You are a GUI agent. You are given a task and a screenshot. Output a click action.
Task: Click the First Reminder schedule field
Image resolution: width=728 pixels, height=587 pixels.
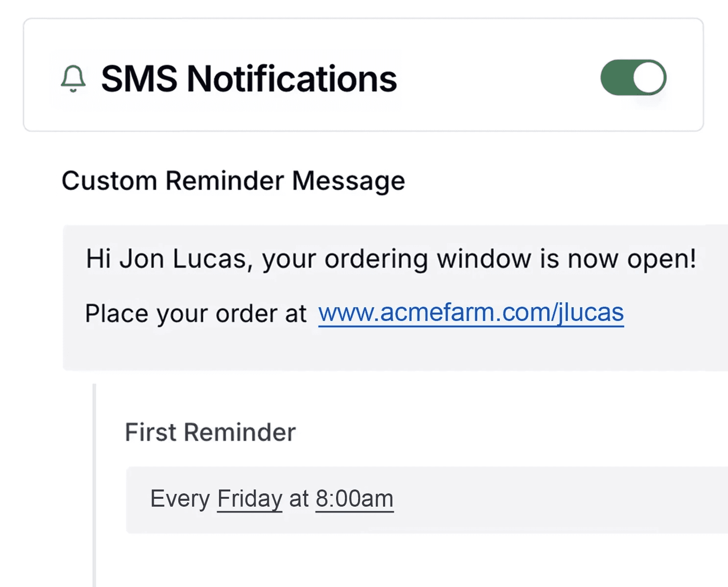tap(539, 500)
